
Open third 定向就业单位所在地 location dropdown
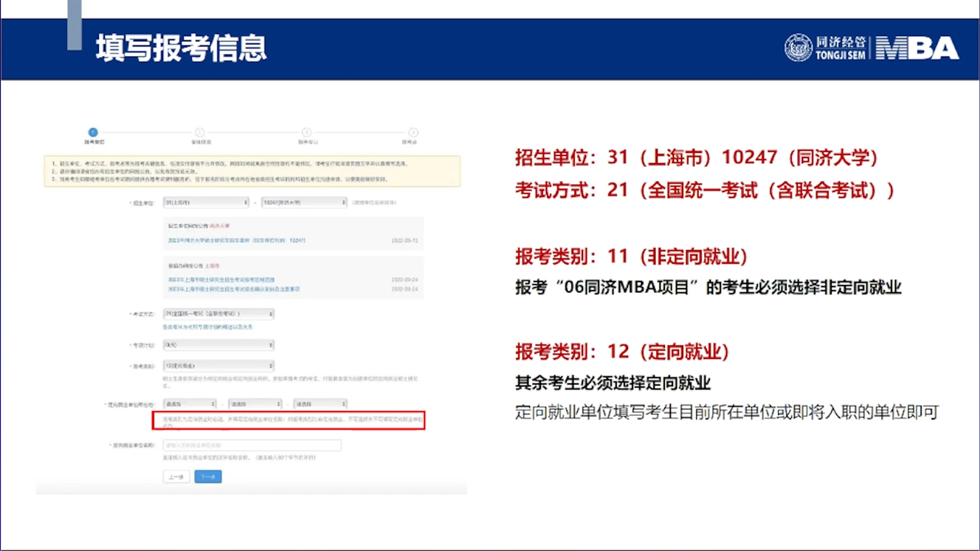tap(320, 404)
